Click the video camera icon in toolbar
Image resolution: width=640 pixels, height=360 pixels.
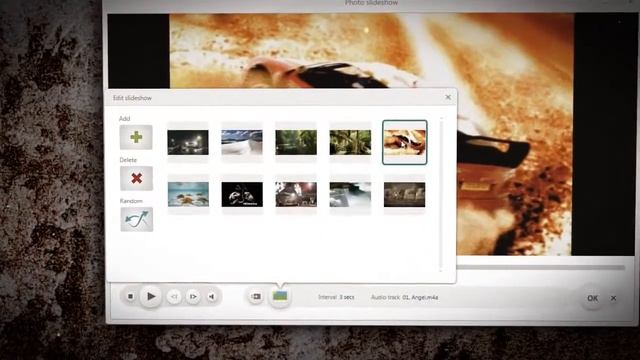pyautogui.click(x=256, y=296)
